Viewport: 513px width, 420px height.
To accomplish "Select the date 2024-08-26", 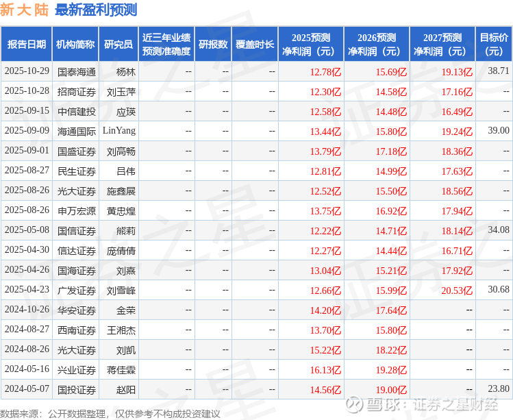I will click(x=27, y=349).
